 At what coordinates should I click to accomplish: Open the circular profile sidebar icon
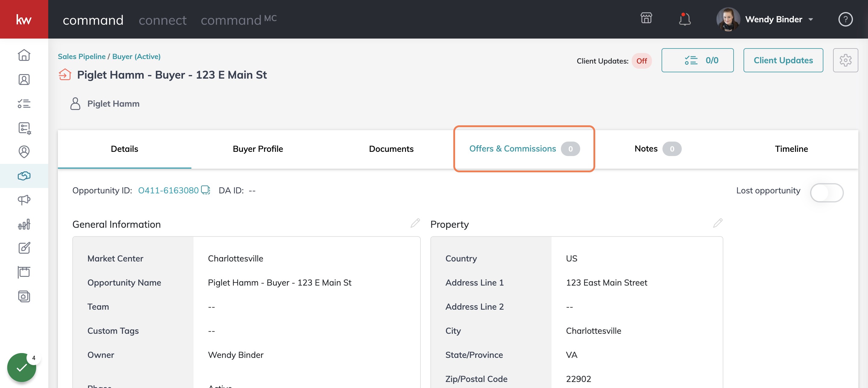(24, 152)
